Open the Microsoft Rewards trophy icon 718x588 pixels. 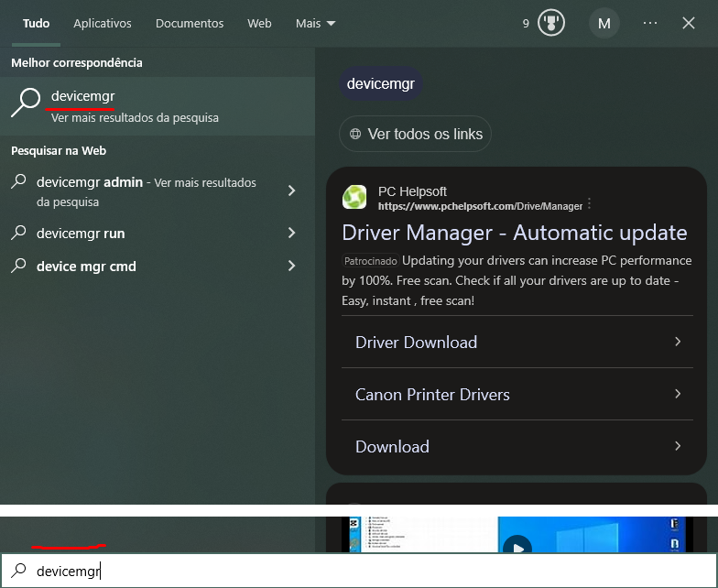pos(551,23)
